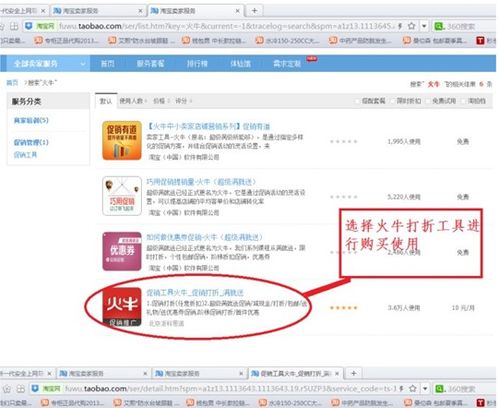The width and height of the screenshot is (499, 408).
Task: Click the lightning icon in upper address bar
Action: point(400,26)
